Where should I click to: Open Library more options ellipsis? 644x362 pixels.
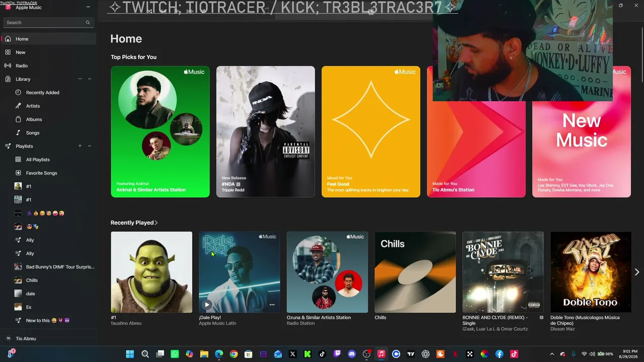coord(80,79)
